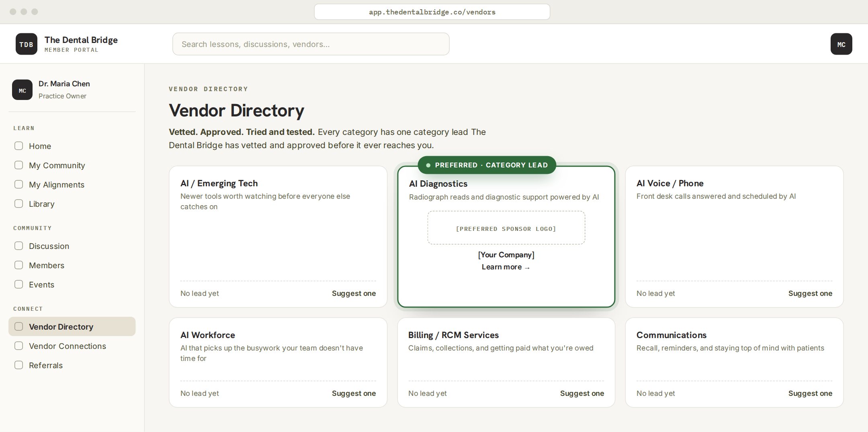Click the icon beside Events
868x432 pixels.
coord(18,284)
